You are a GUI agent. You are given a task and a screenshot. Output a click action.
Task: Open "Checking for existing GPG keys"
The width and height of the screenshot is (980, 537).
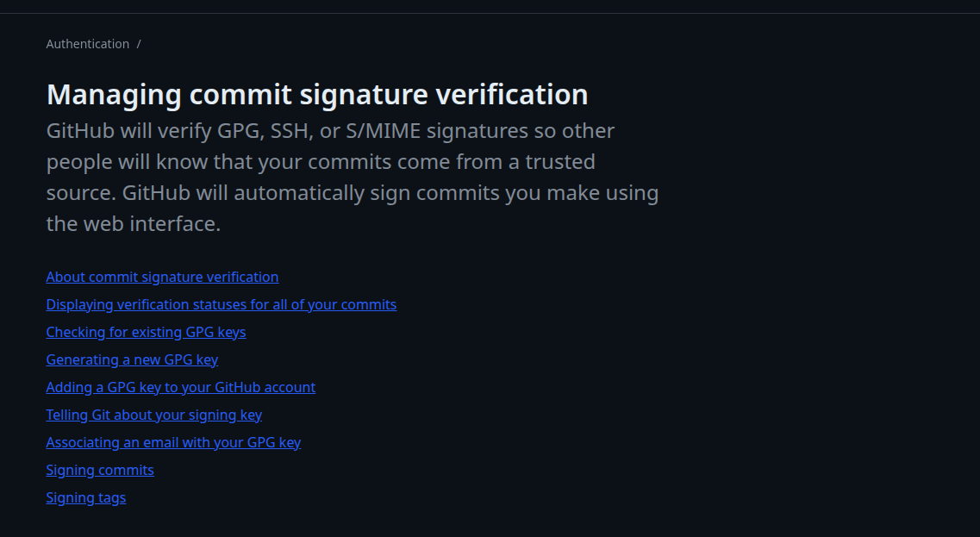click(146, 332)
